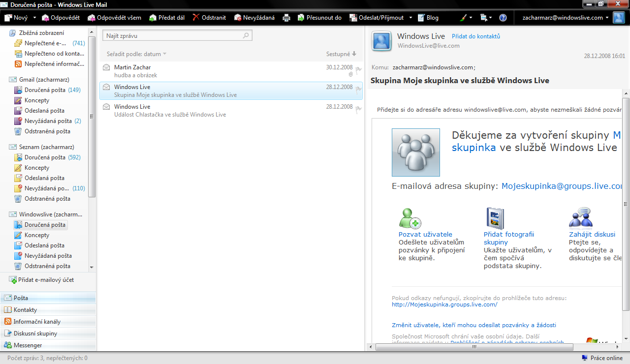The image size is (630, 364).
Task: Open the Mojeskupinka.groups.live.com URL link
Action: pyautogui.click(x=444, y=304)
